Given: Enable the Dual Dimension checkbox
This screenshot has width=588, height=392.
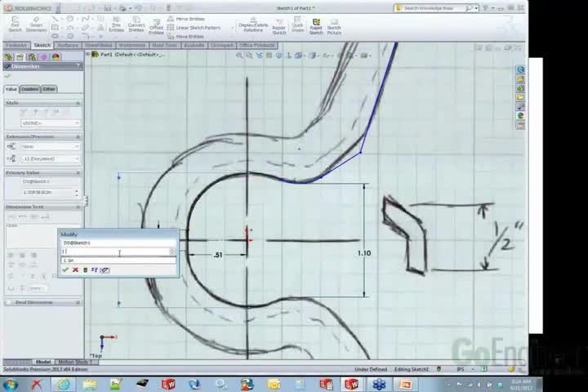Looking at the screenshot, I should coord(9,302).
